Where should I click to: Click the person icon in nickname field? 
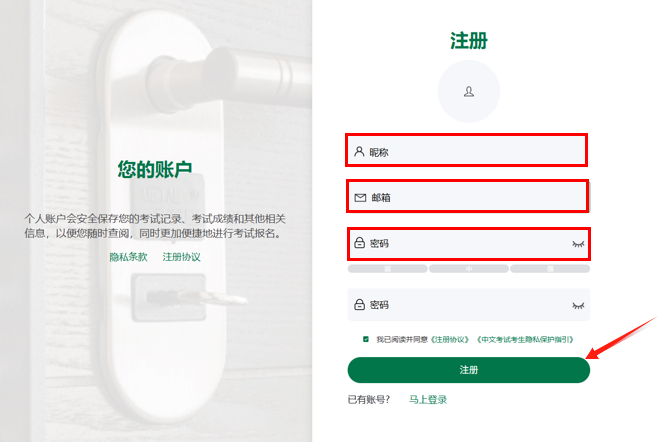[x=359, y=152]
